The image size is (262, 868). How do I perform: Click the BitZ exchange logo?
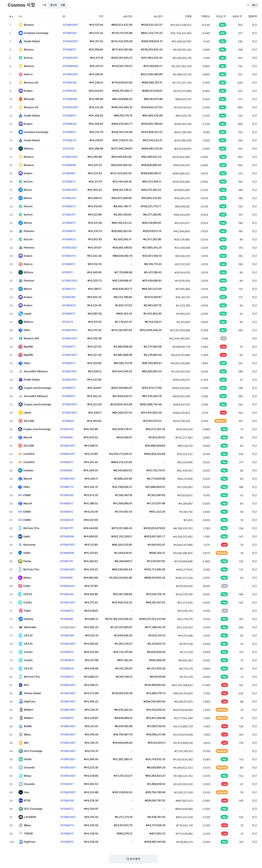21,685
